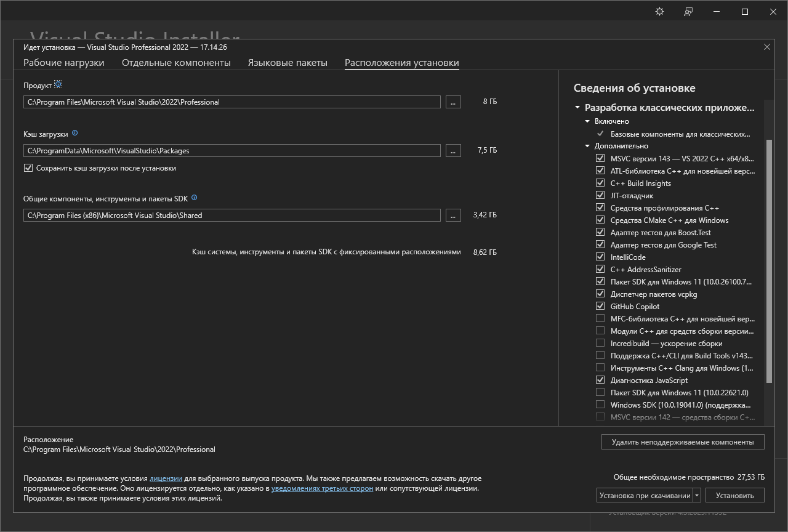
Task: Collapse the "Дополнительно" section
Action: point(586,146)
